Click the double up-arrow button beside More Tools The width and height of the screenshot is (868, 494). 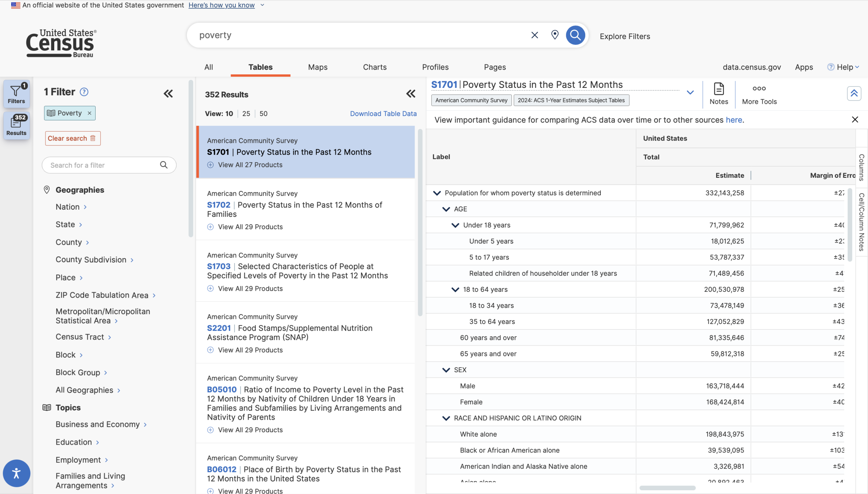(x=854, y=93)
